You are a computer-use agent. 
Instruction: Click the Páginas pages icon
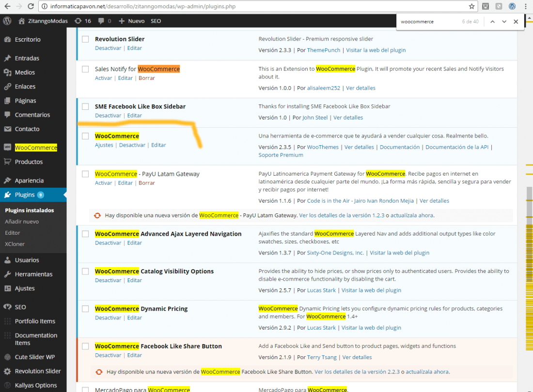(7, 101)
